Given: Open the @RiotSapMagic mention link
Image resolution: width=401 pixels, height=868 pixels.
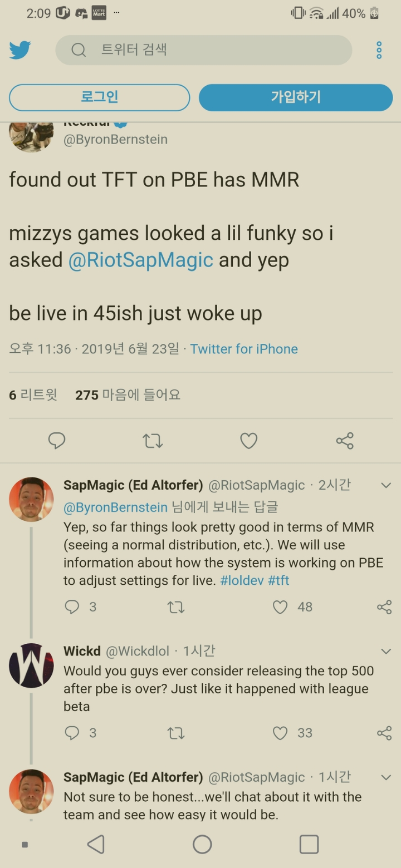Looking at the screenshot, I should [x=140, y=260].
